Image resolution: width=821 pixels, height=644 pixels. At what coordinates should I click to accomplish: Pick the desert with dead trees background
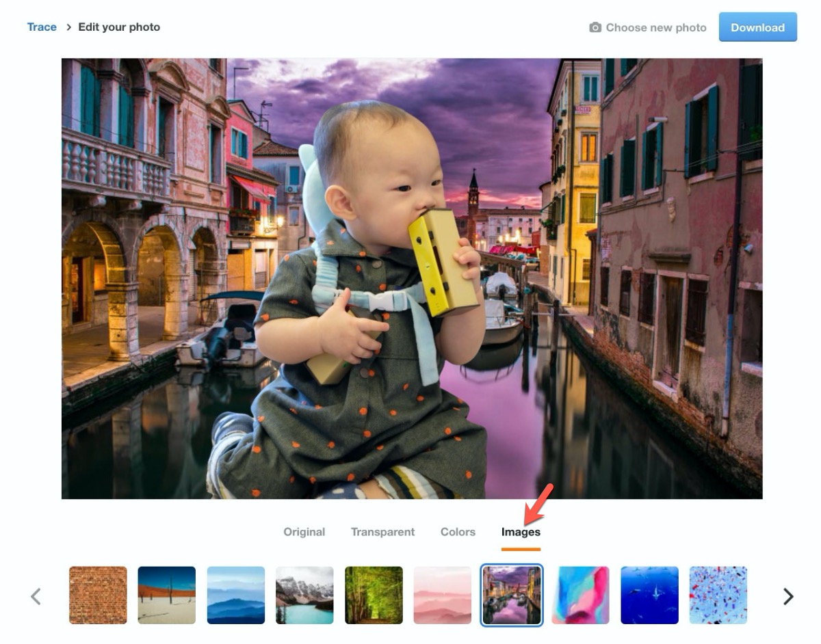pyautogui.click(x=167, y=595)
